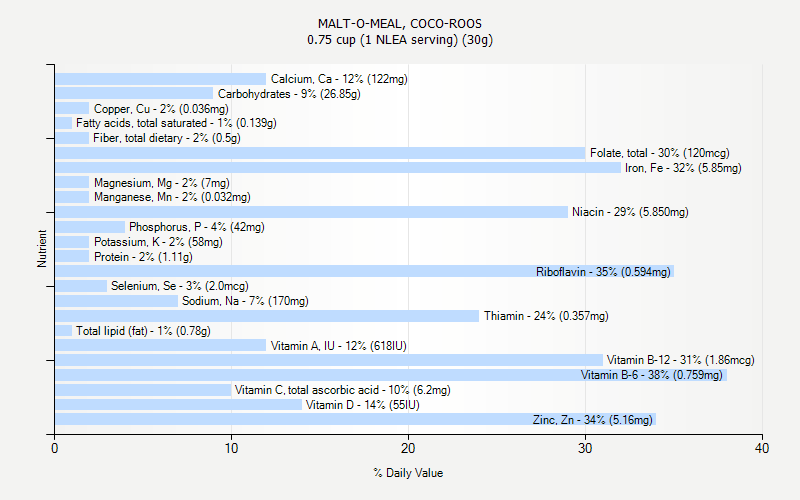Click Fatty acids, total saturated label
800x500 pixels.
click(176, 123)
